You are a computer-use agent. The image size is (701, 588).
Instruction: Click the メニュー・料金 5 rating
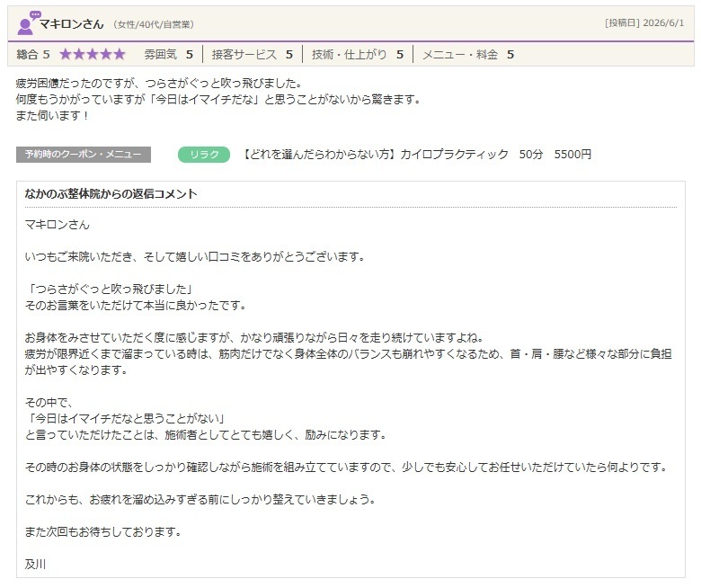(x=468, y=55)
